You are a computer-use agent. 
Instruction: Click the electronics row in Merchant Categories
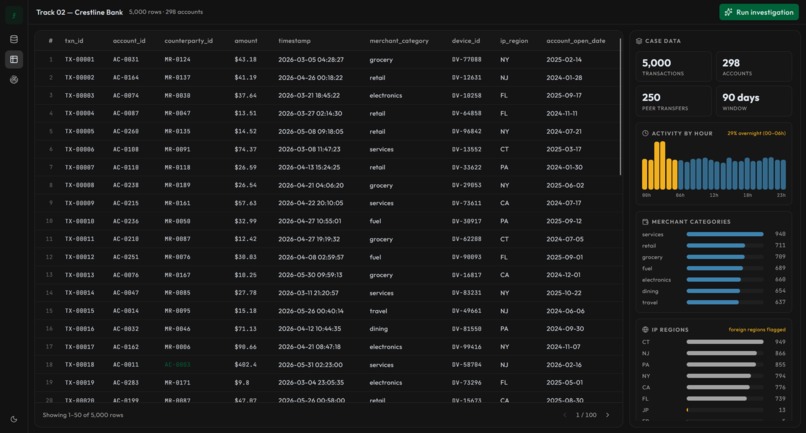[x=713, y=280]
